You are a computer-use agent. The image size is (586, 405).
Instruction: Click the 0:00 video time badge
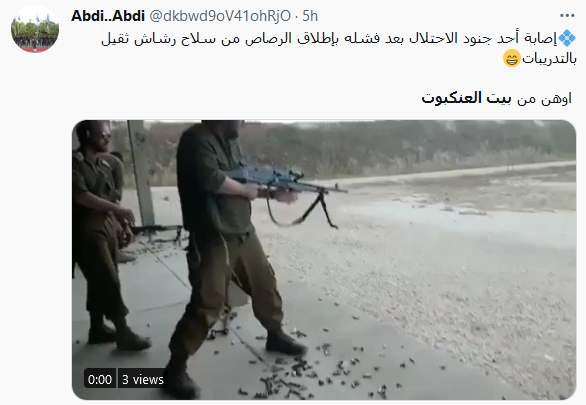pyautogui.click(x=100, y=379)
